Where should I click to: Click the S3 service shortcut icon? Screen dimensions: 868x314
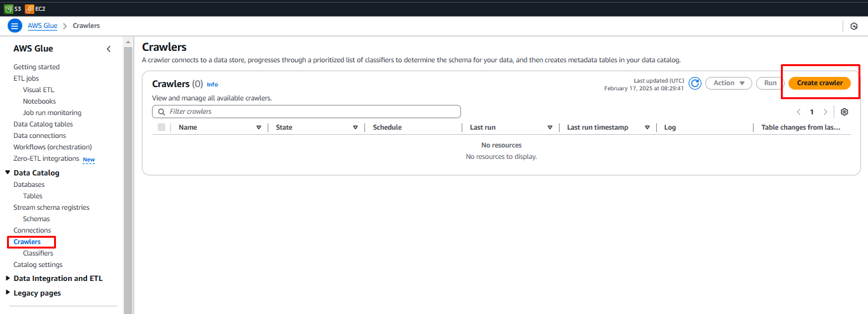coord(8,9)
